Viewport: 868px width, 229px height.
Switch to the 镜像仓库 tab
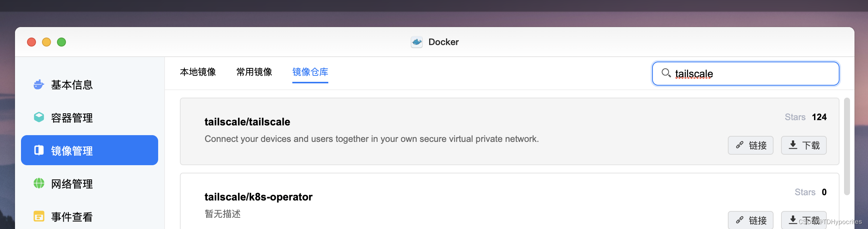coord(310,72)
